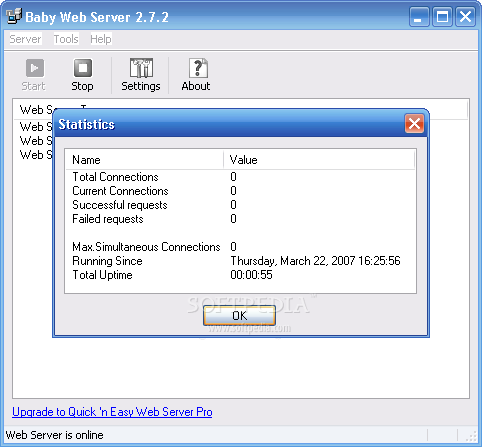Image resolution: width=482 pixels, height=447 pixels.
Task: Open the About question-mark icon
Action: (x=198, y=68)
